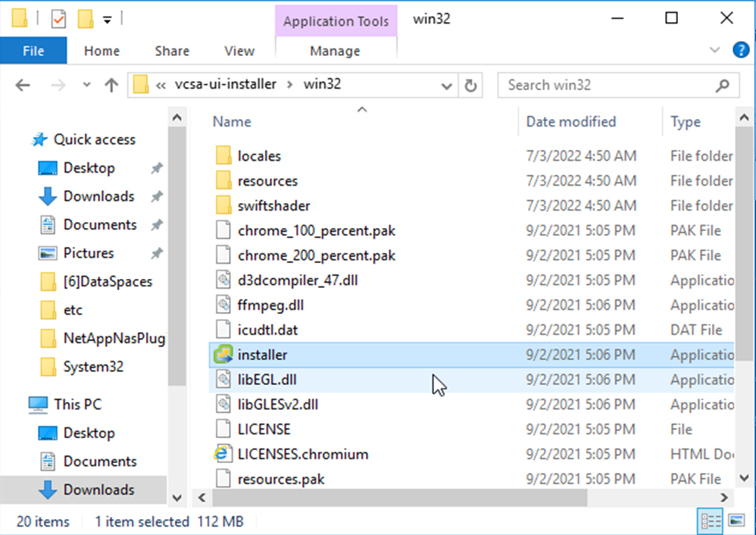The image size is (756, 535).
Task: Select the LICENSE file name
Action: coord(264,430)
